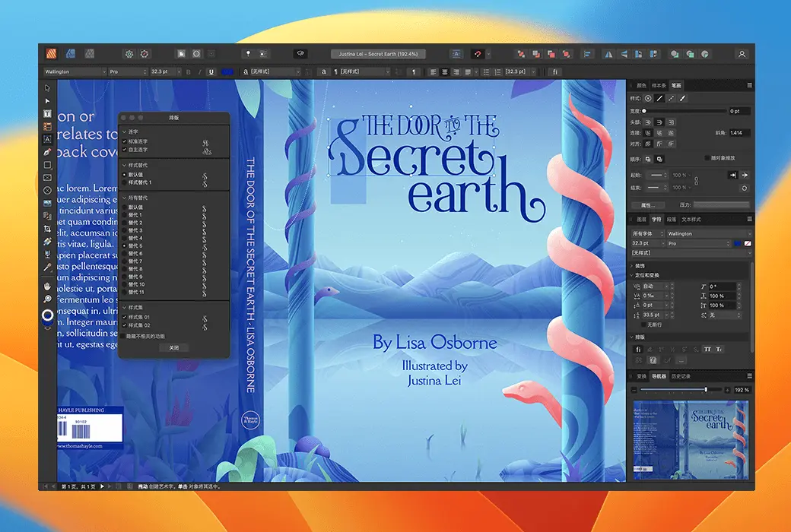791x532 pixels.
Task: Select the Node tool
Action: pyautogui.click(x=47, y=101)
